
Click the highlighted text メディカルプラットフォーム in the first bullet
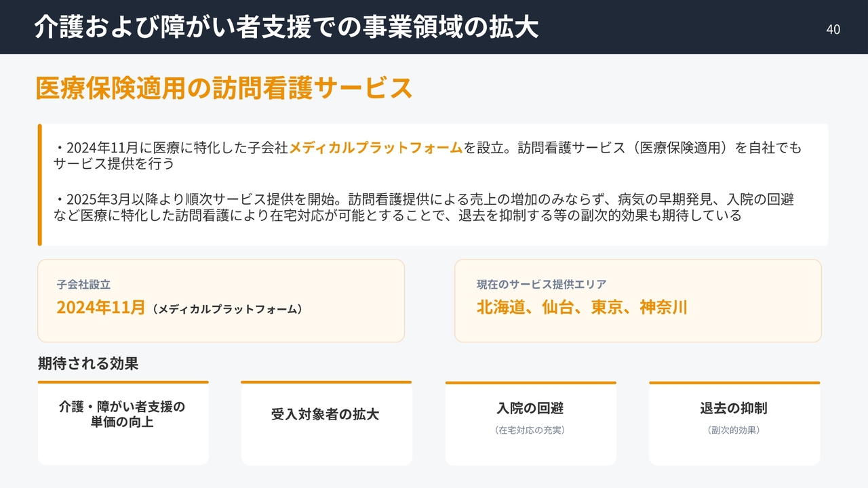(x=376, y=148)
